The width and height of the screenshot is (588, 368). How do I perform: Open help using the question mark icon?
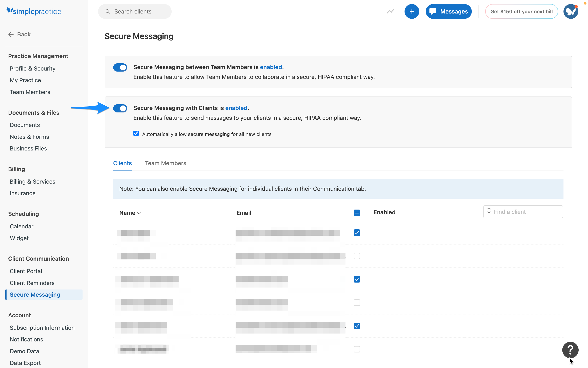click(x=570, y=350)
